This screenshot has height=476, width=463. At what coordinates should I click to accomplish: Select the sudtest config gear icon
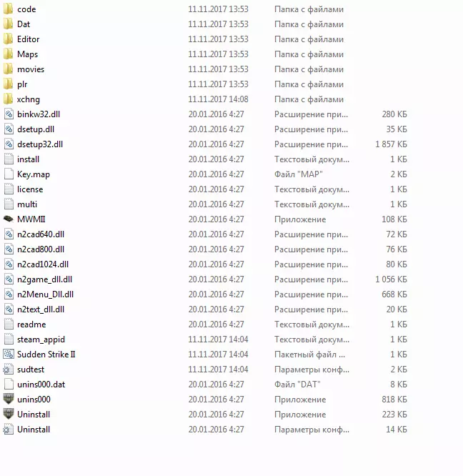[9, 369]
